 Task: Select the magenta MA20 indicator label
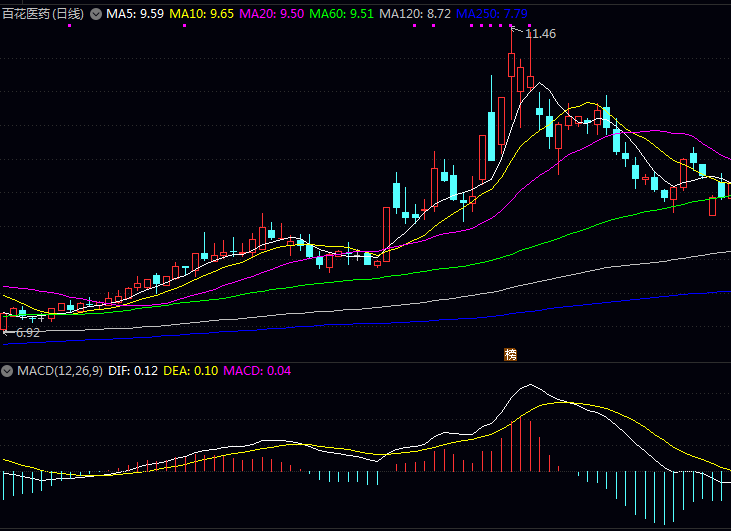click(272, 15)
